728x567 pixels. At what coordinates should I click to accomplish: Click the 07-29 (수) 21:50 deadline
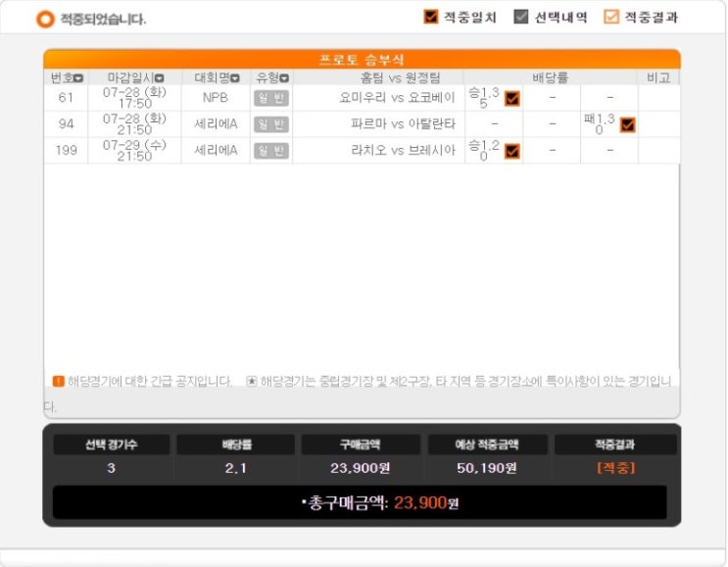pyautogui.click(x=134, y=151)
